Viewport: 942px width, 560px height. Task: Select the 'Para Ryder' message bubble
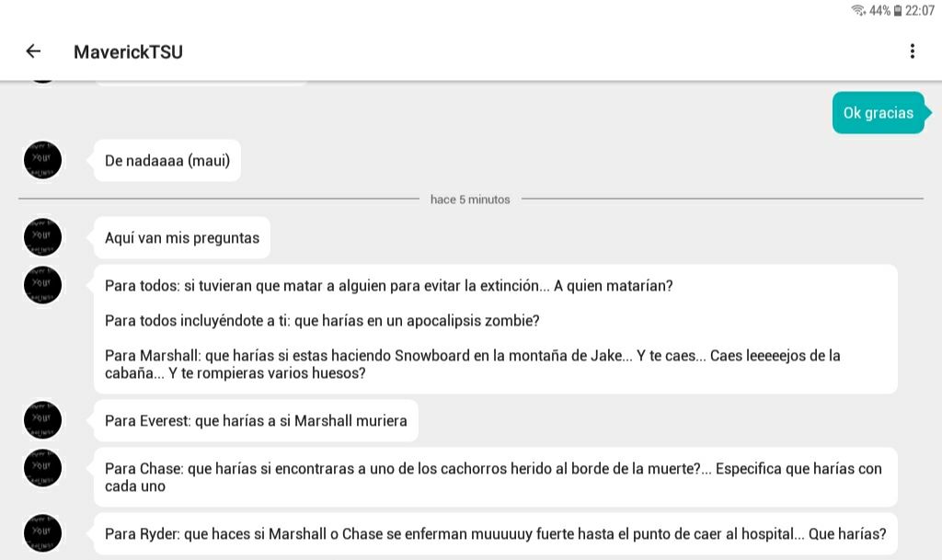pyautogui.click(x=496, y=533)
